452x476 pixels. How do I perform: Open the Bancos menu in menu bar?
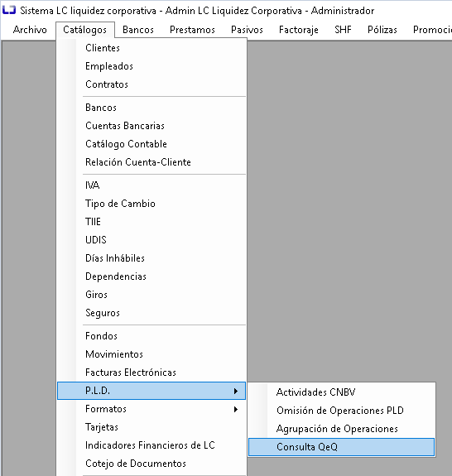pos(138,30)
